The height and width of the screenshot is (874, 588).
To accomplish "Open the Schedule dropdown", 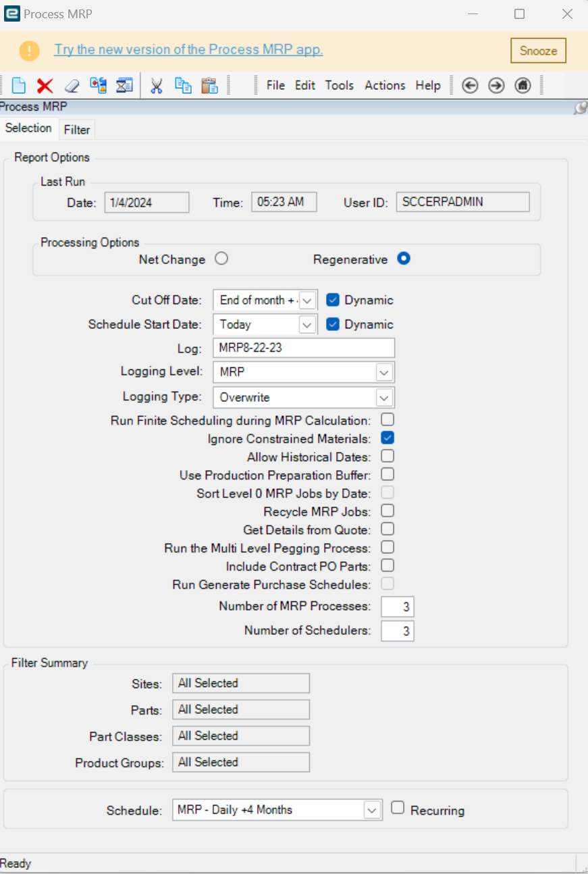I will (372, 810).
